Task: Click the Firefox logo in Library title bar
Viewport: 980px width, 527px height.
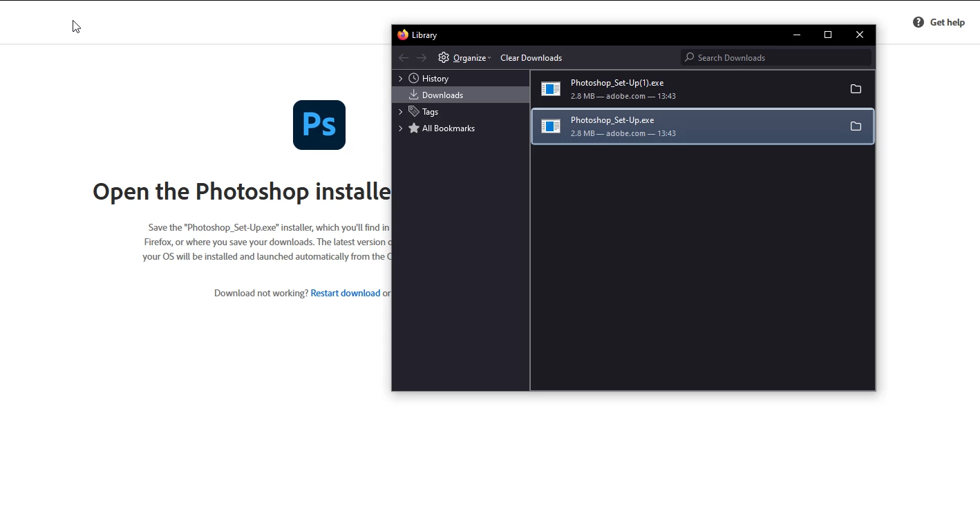Action: coord(403,35)
